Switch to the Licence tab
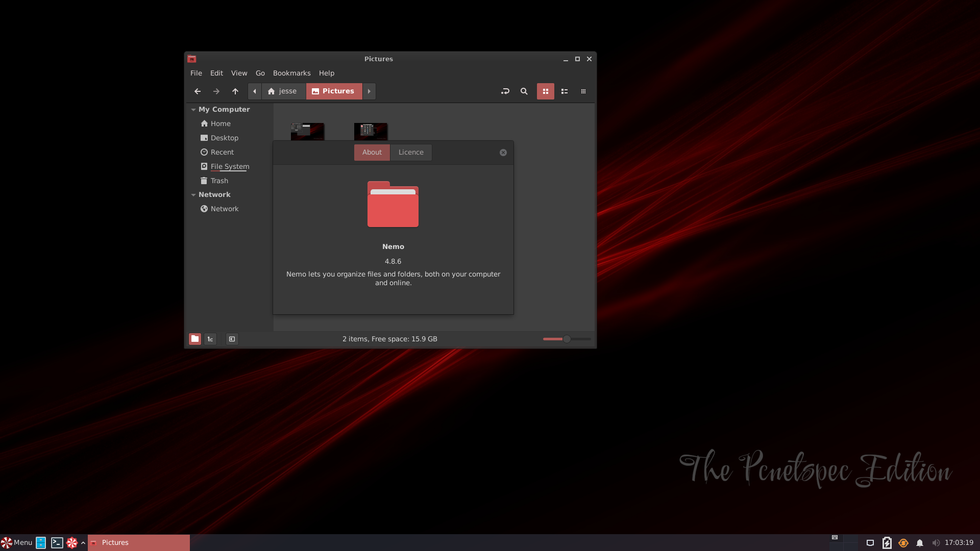Screen dimensions: 980x551 pyautogui.click(x=411, y=153)
